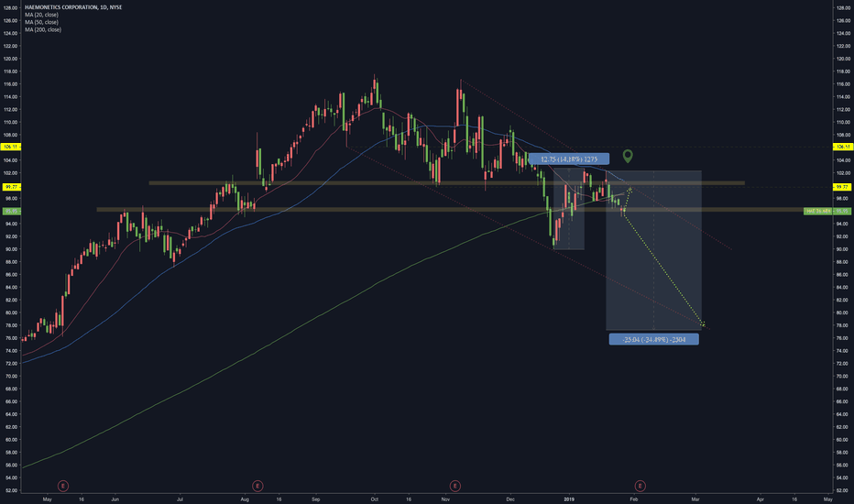Click Jul on the time axis
The width and height of the screenshot is (854, 504).
pyautogui.click(x=180, y=499)
